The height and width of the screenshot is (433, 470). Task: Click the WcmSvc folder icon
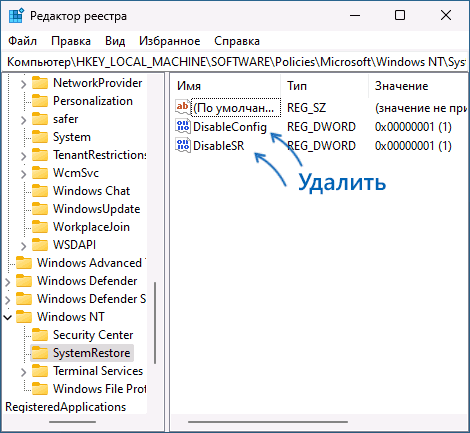pyautogui.click(x=40, y=173)
